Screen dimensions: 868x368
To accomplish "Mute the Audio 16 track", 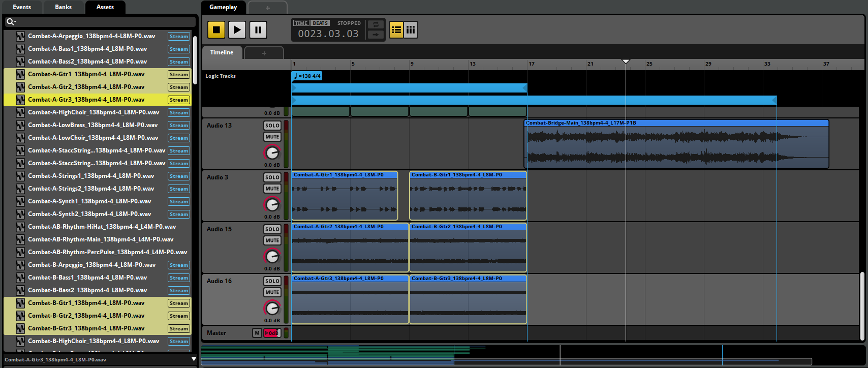I will 272,292.
